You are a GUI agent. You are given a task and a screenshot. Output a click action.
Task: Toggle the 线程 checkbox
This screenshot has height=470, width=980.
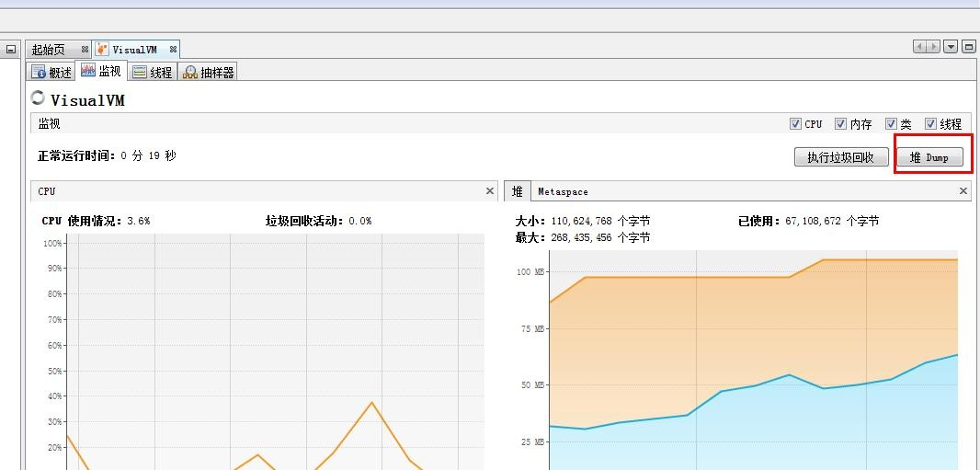(x=930, y=124)
